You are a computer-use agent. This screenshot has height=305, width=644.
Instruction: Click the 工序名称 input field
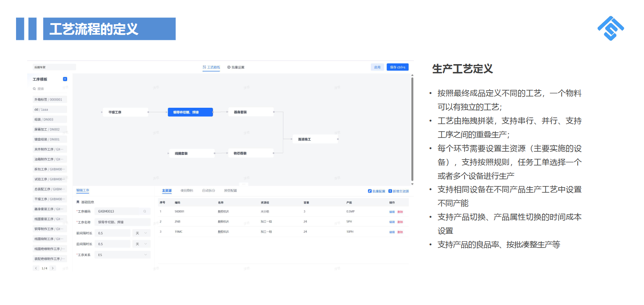pos(122,222)
